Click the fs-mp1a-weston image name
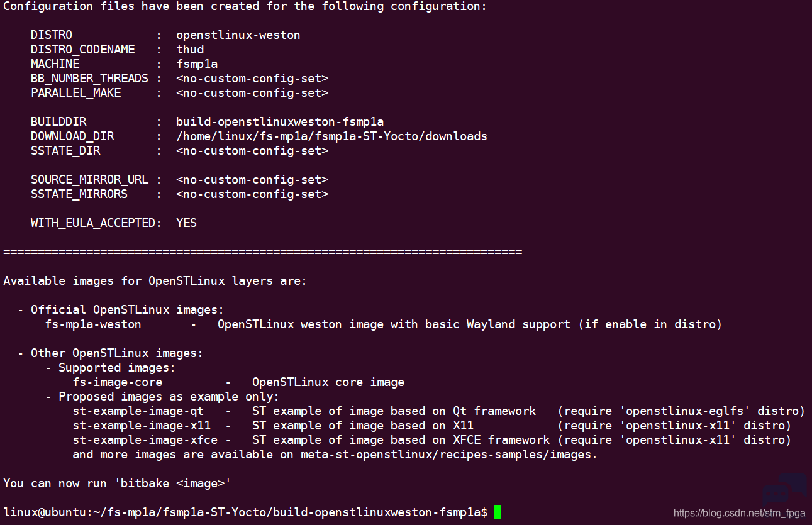 coord(93,324)
